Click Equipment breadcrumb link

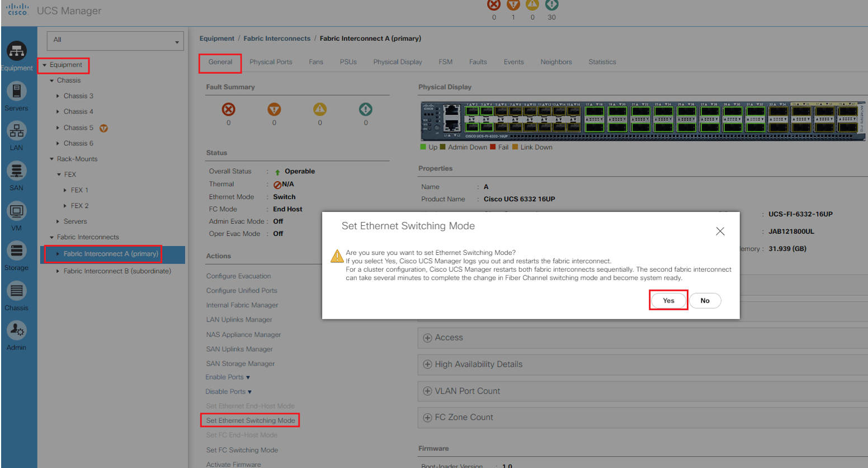click(217, 39)
